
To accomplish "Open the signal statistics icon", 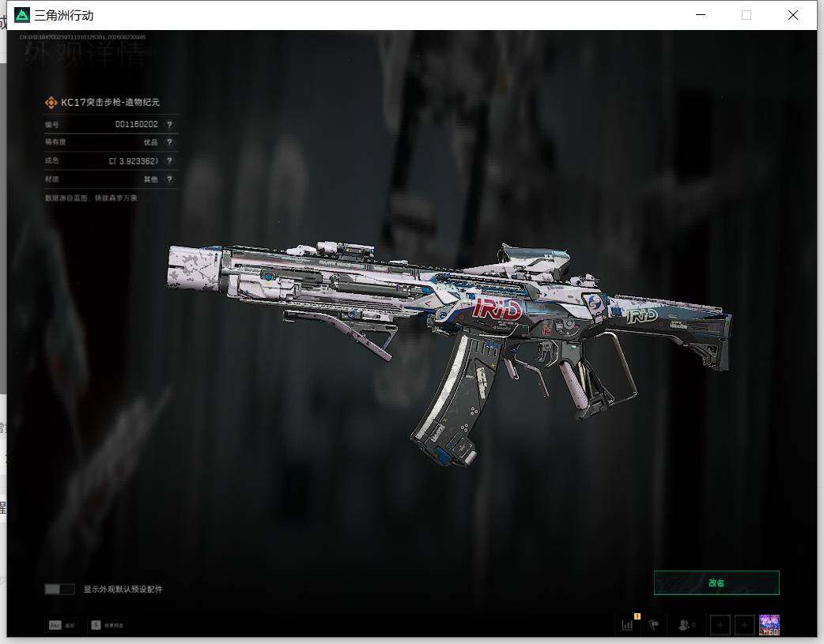I will (x=627, y=624).
